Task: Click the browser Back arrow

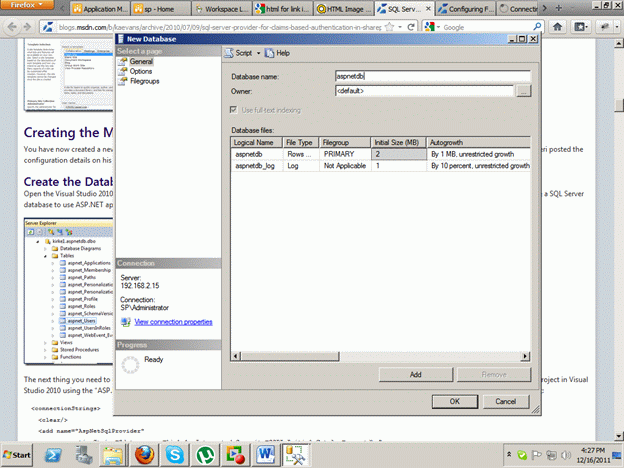Action: (12, 27)
